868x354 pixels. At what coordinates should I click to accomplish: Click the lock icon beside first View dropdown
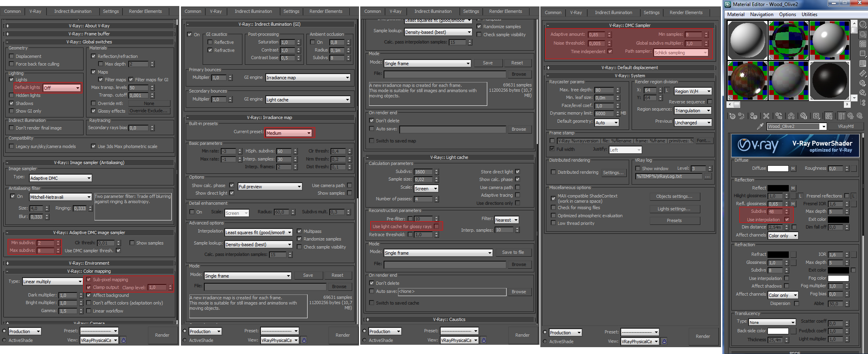tap(124, 340)
